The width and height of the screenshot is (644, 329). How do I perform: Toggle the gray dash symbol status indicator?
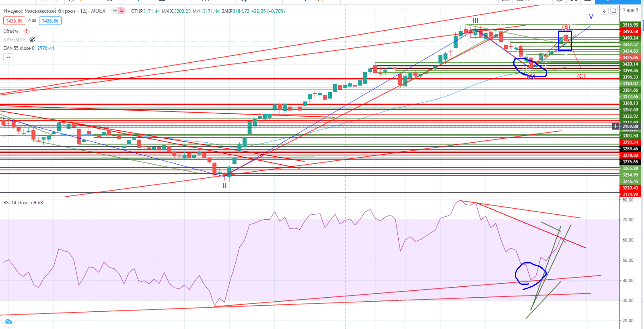point(115,11)
